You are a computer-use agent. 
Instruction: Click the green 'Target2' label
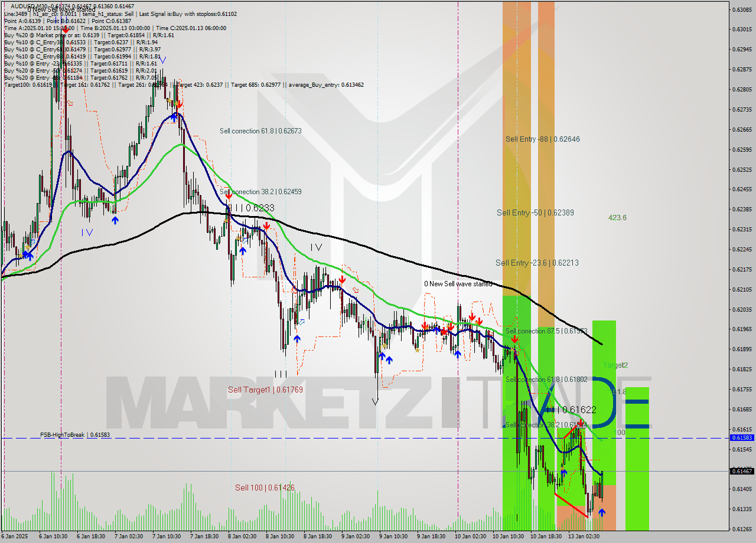point(615,365)
